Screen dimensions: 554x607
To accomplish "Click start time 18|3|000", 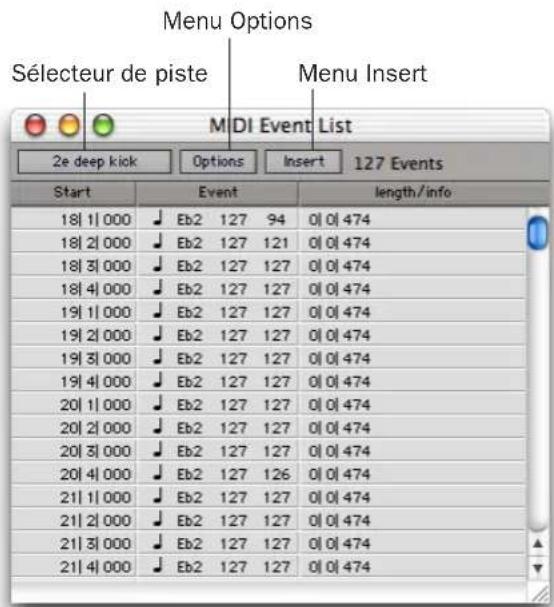I will [96, 266].
